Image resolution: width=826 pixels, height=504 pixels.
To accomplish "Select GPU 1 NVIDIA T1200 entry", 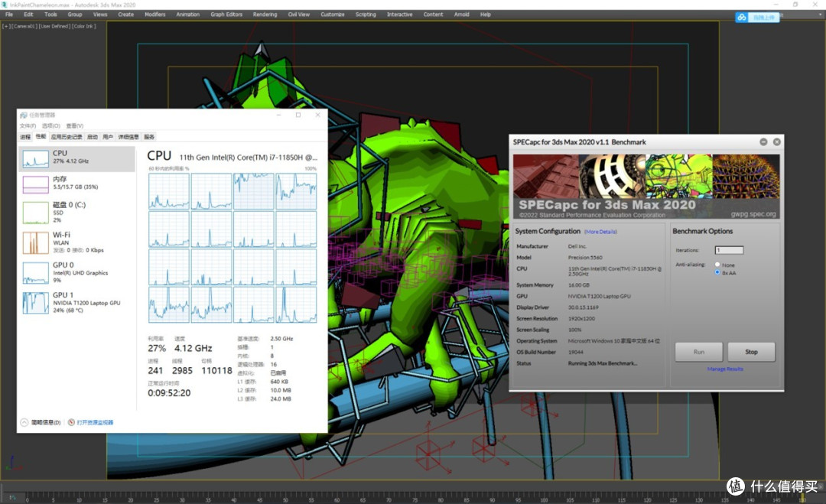I will point(77,302).
